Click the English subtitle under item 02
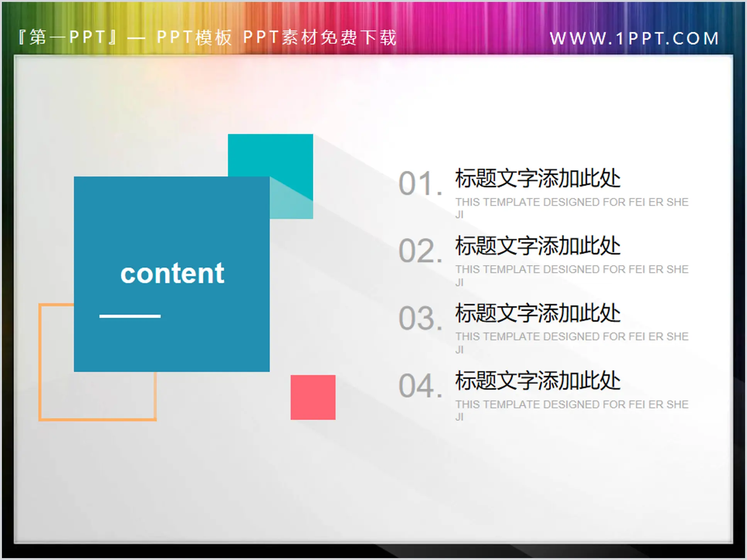This screenshot has height=560, width=747. point(572,275)
